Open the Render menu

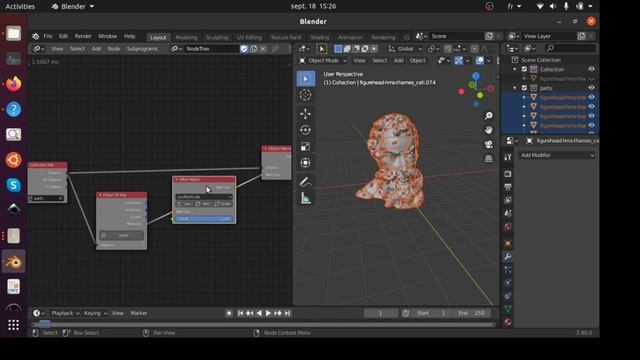click(x=83, y=36)
